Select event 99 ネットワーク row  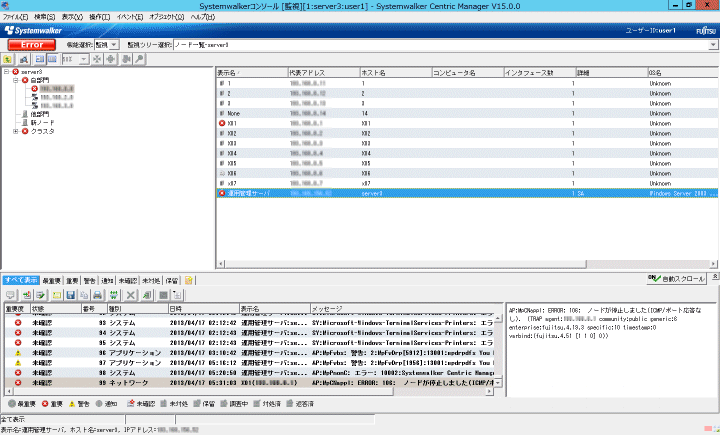(249, 383)
